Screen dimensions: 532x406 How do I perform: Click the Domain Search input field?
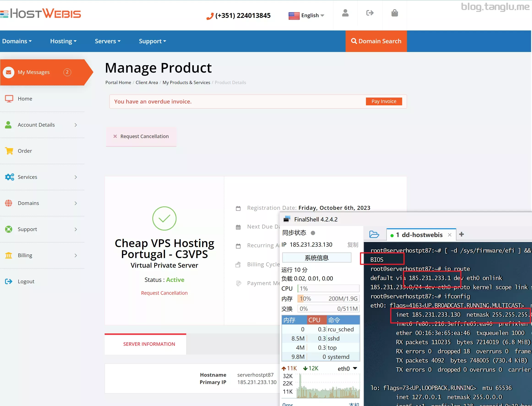376,41
